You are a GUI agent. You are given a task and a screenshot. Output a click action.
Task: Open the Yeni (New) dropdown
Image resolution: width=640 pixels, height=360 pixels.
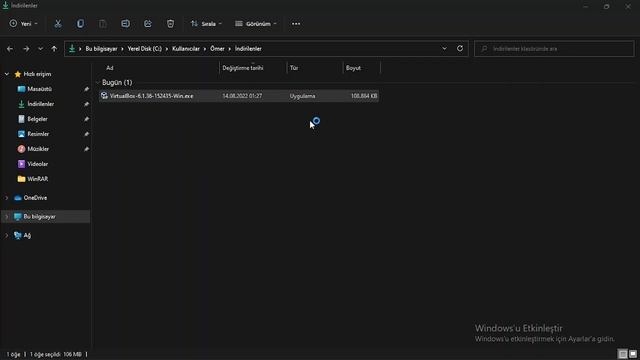click(x=24, y=24)
